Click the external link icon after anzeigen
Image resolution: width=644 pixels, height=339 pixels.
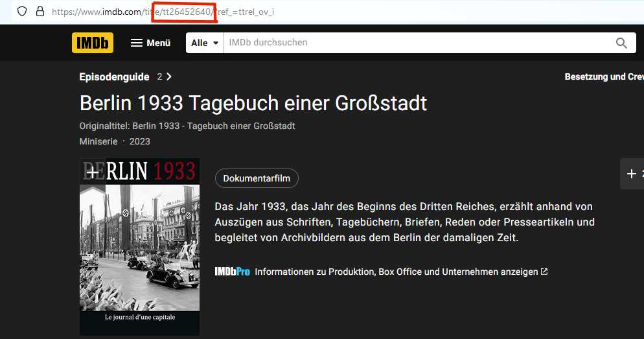coord(544,272)
